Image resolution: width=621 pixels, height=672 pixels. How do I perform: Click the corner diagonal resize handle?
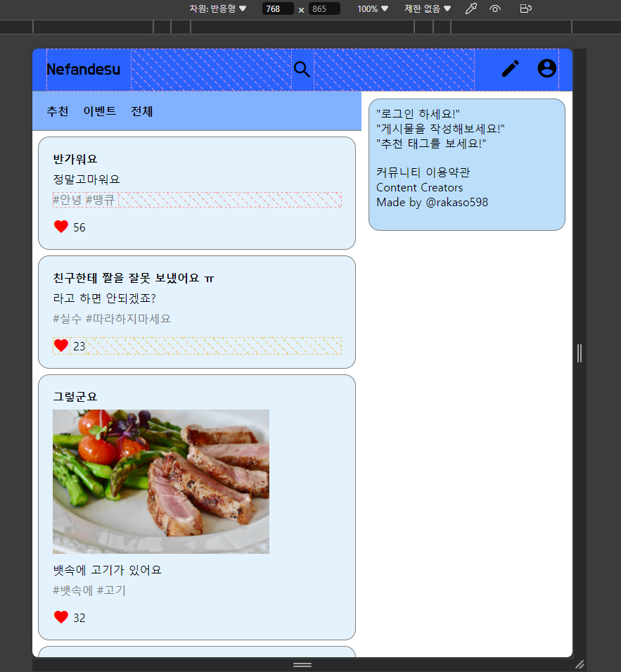[580, 665]
